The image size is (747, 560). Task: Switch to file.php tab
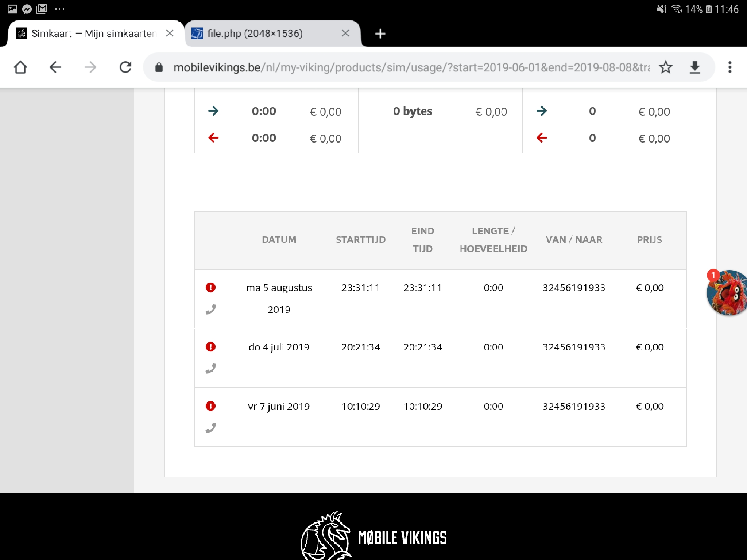coord(255,34)
